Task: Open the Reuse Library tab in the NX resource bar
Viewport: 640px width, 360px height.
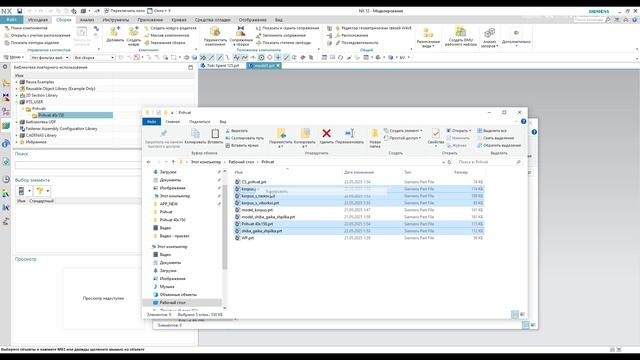Action: click(x=6, y=126)
